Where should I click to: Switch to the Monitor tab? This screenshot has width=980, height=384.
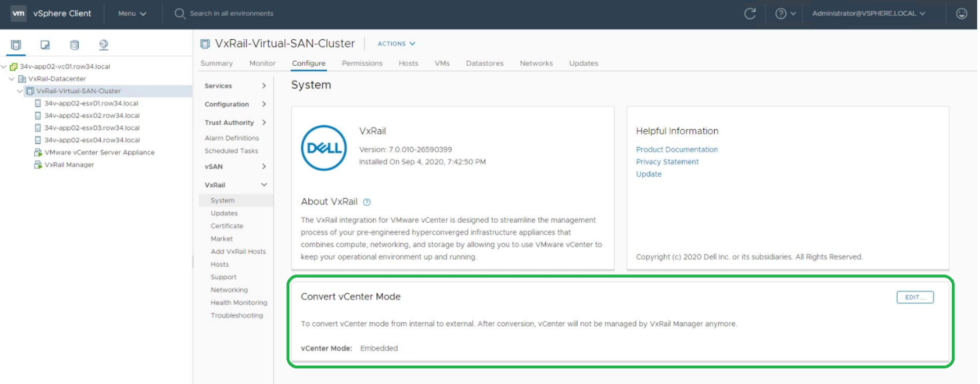(262, 63)
